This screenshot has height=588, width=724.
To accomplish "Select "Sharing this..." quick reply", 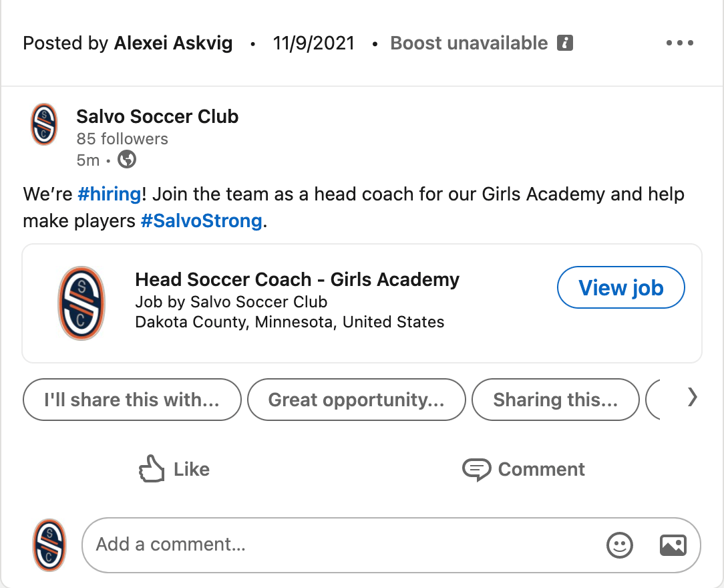I will click(x=556, y=400).
